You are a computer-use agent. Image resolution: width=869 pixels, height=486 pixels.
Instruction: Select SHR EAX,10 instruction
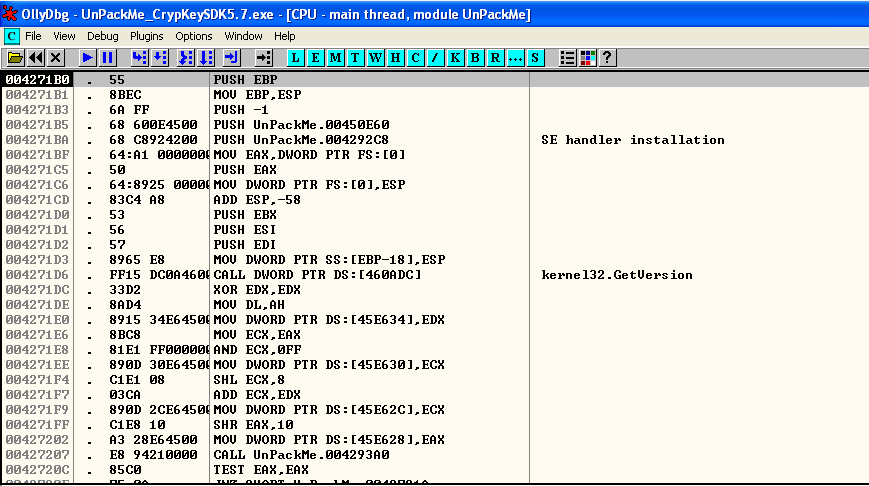253,424
